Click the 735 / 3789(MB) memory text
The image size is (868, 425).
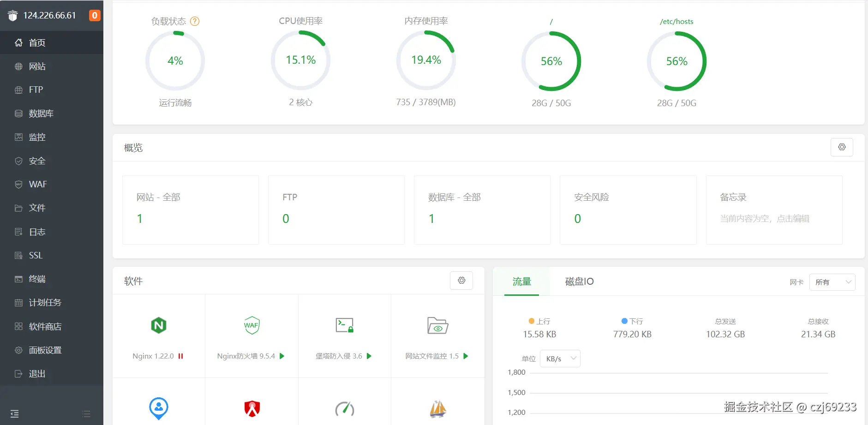click(426, 102)
